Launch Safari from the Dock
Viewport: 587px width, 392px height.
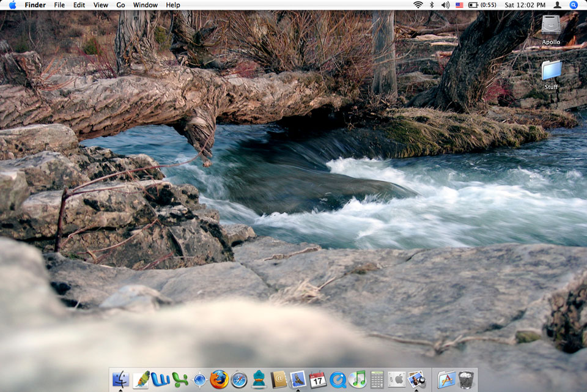(239, 380)
